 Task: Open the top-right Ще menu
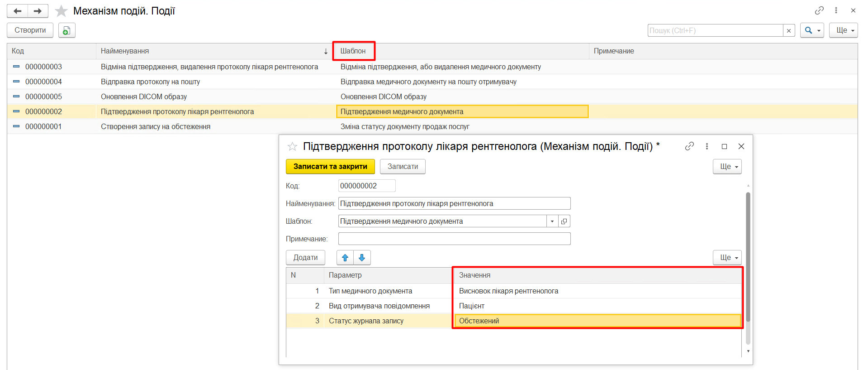(x=843, y=30)
